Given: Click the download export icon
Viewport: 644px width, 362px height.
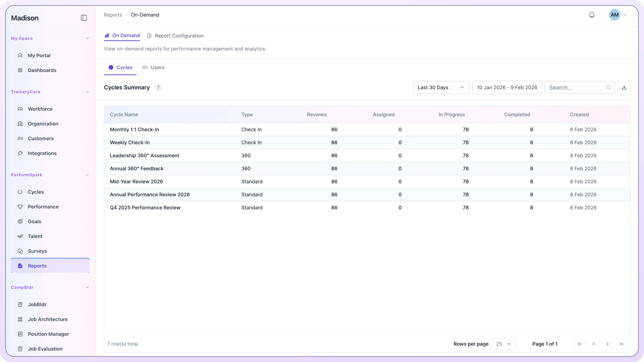Looking at the screenshot, I should coord(624,87).
